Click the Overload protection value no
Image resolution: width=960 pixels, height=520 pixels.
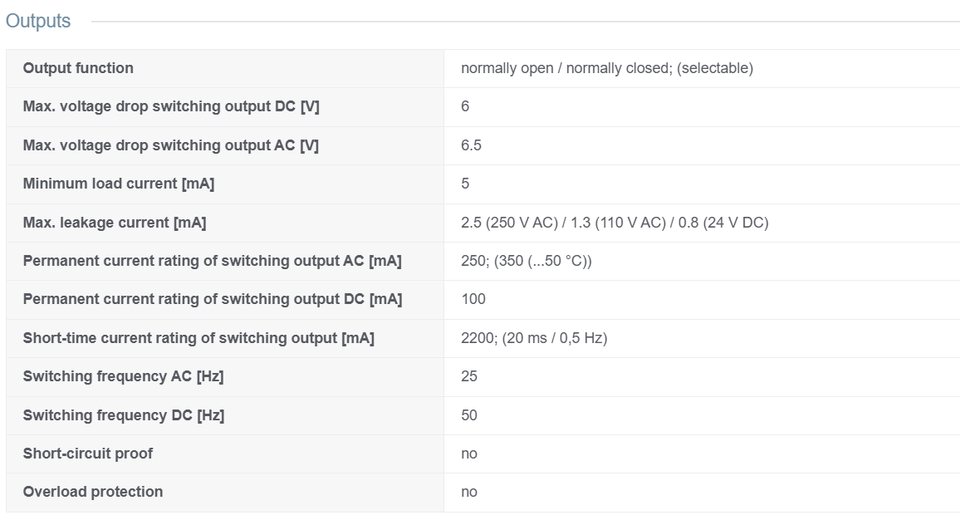(x=468, y=492)
